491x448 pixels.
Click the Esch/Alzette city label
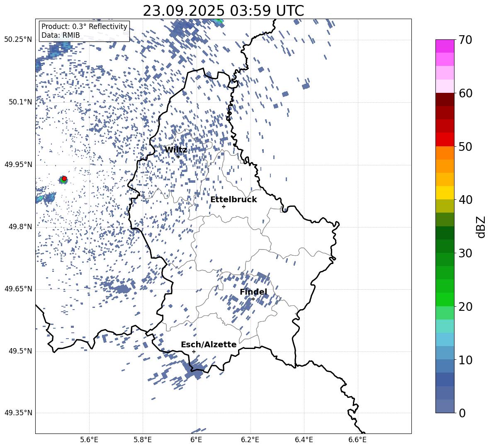point(209,344)
